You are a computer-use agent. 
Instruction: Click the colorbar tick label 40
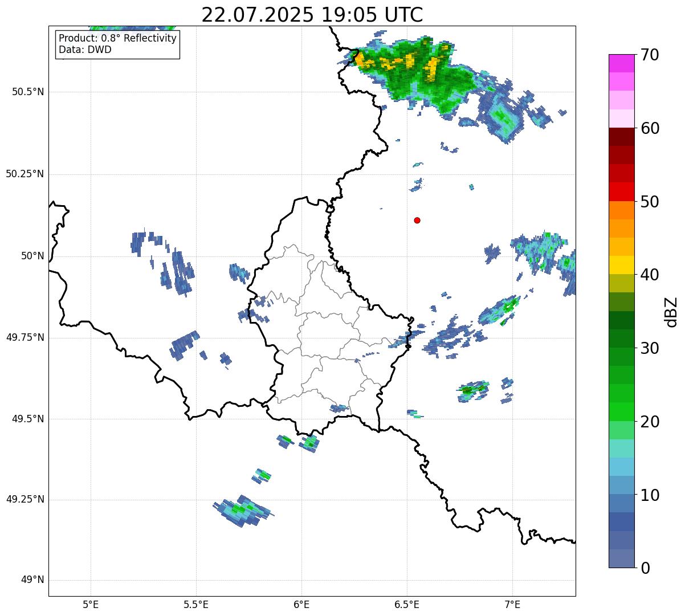pos(650,275)
